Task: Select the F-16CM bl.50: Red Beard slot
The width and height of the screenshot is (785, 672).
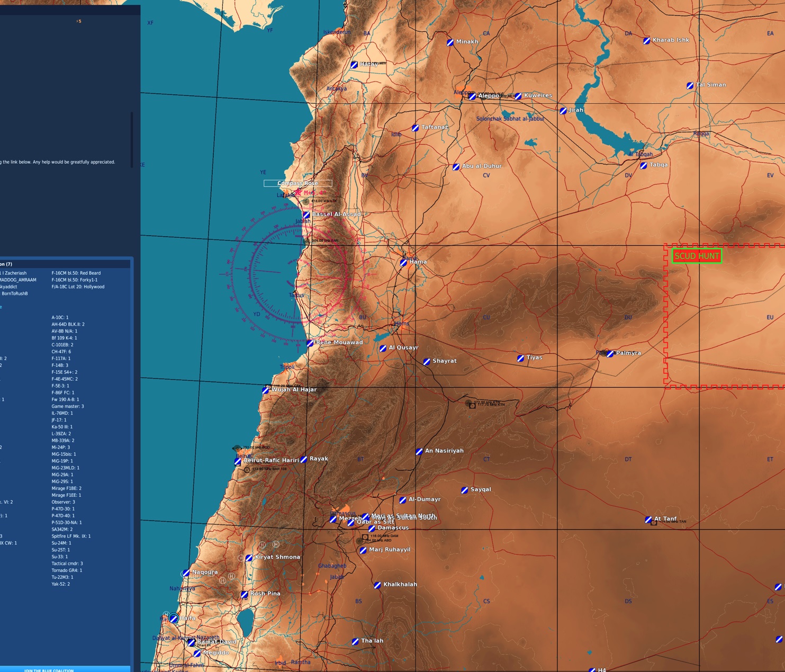Action: click(x=76, y=273)
